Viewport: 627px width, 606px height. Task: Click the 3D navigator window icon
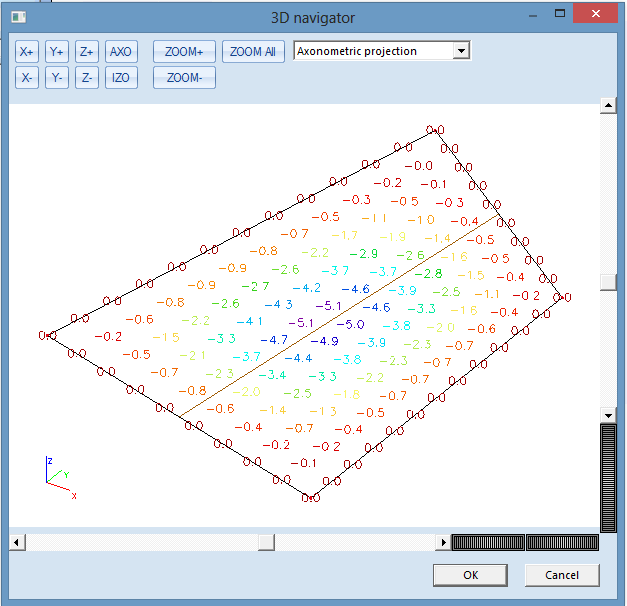[x=17, y=17]
